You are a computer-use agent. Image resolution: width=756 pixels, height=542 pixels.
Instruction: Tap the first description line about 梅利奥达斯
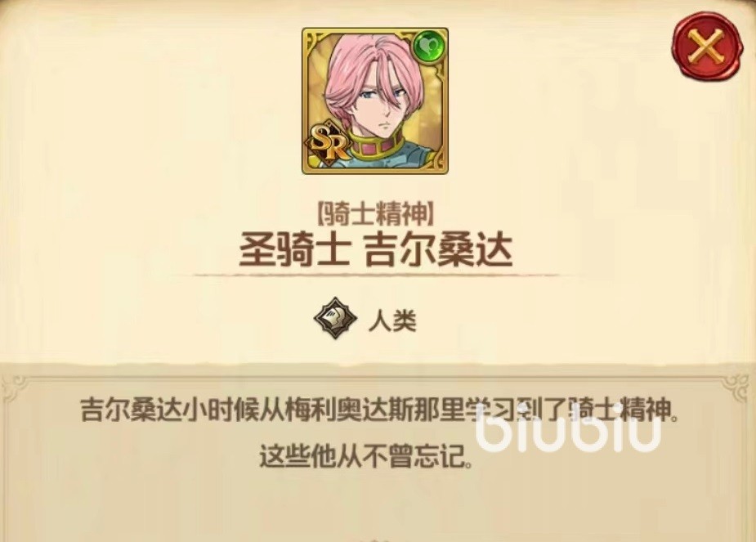coord(378,410)
